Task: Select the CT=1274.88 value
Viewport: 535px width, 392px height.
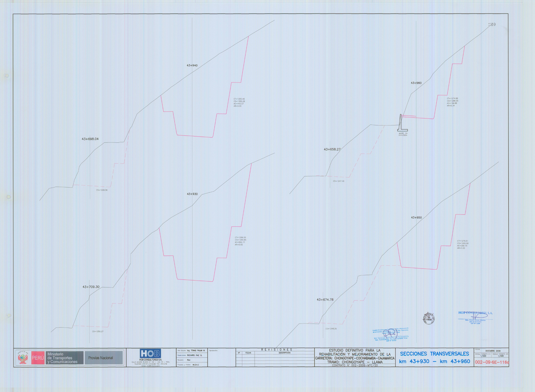Action: pos(453,98)
